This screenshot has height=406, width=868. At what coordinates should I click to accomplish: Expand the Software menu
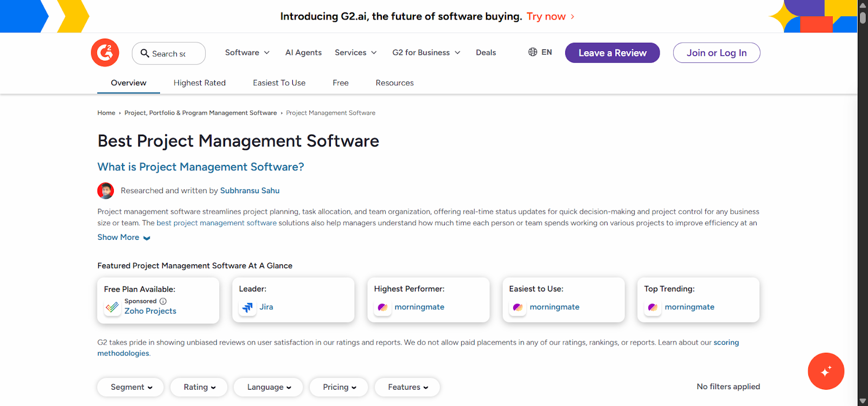tap(247, 53)
